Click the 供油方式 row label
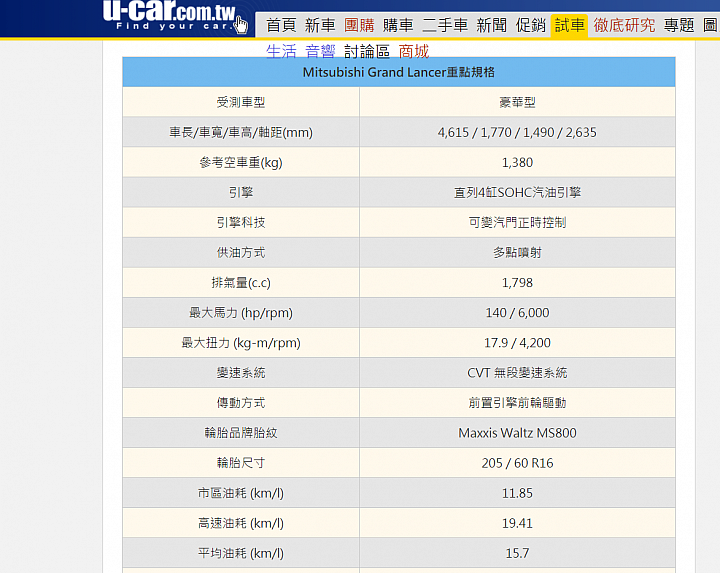The height and width of the screenshot is (573, 720). tap(241, 253)
